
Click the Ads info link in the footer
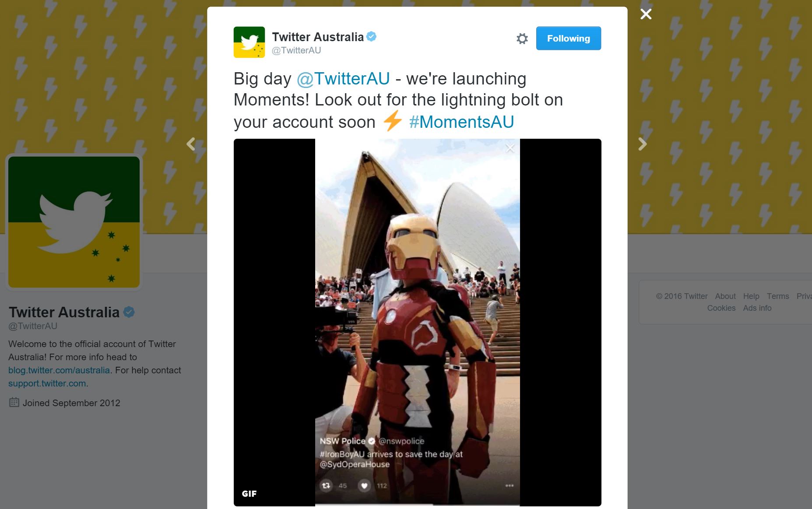pos(757,308)
